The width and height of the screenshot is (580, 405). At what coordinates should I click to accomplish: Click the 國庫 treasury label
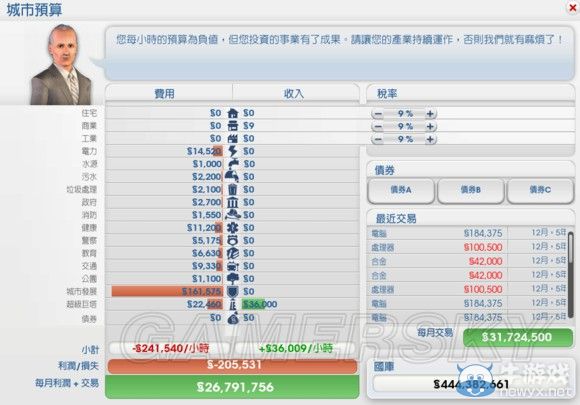383,366
